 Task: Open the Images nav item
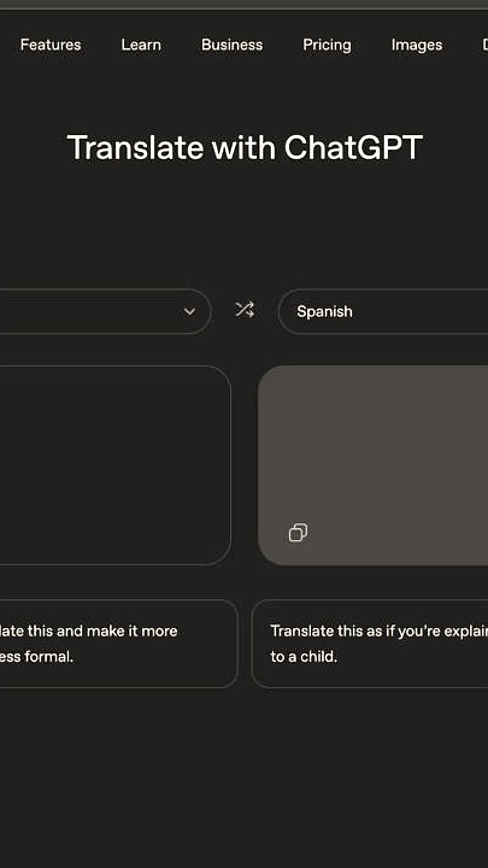[416, 45]
